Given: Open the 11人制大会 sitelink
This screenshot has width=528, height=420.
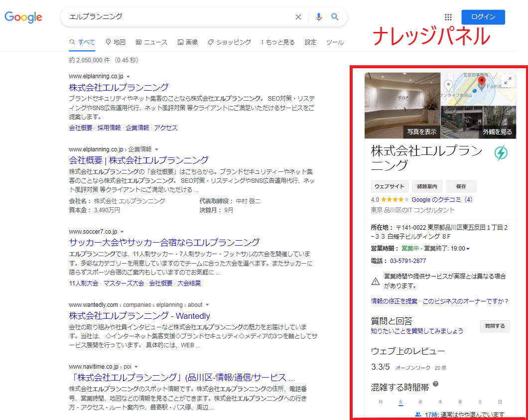Looking at the screenshot, I should pyautogui.click(x=84, y=283).
